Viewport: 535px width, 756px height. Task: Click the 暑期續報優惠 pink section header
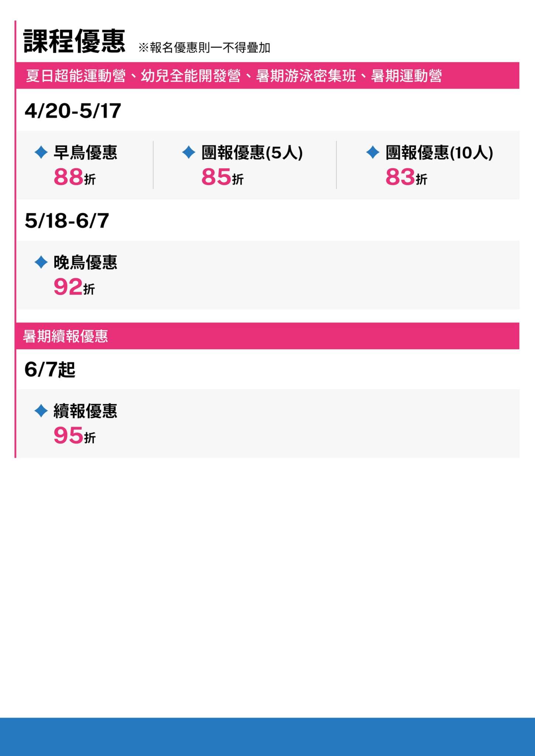(65, 336)
